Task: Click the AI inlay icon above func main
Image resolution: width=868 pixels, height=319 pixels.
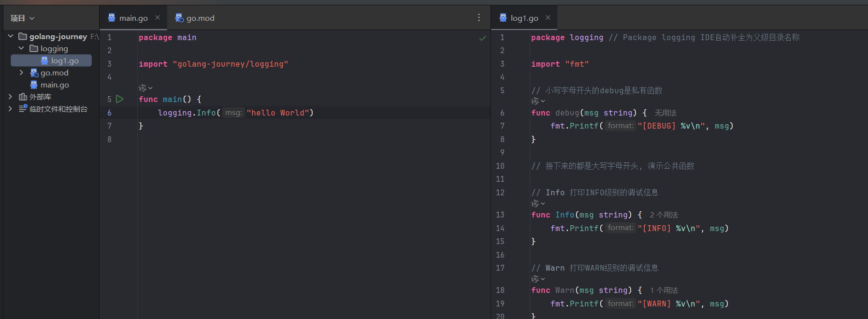Action: (143, 88)
